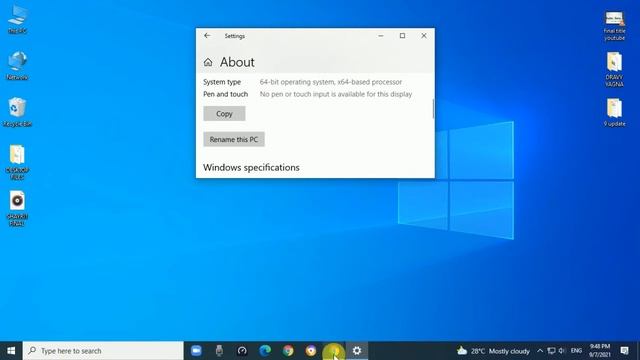Open network status tray icon
The height and width of the screenshot is (360, 640).
click(x=551, y=351)
